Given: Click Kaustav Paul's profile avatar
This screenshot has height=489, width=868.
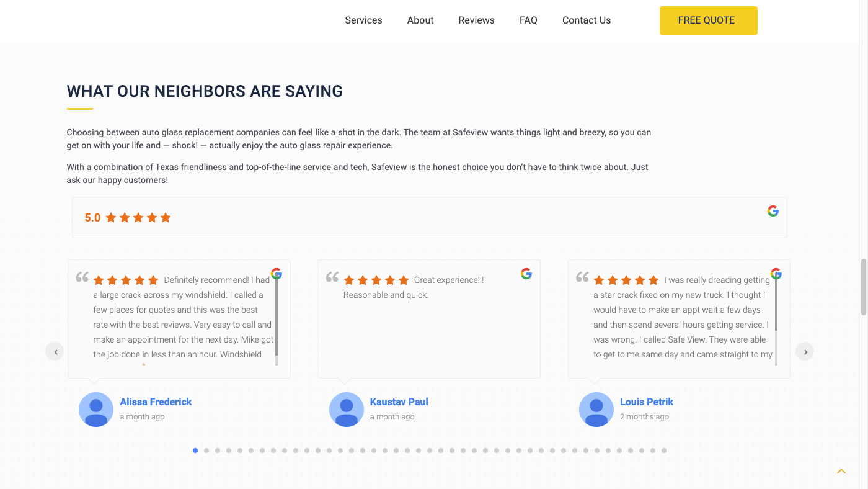Looking at the screenshot, I should [x=347, y=410].
